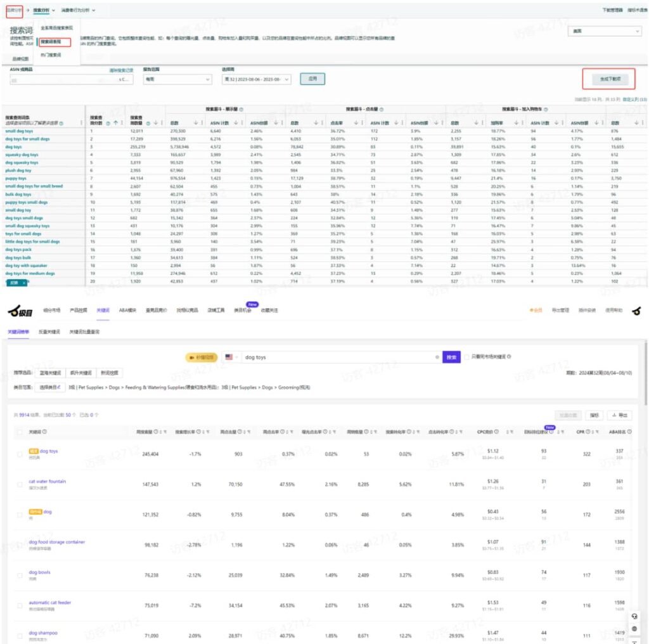The width and height of the screenshot is (649, 644).
Task: Click the 生成下载项 button
Action: tap(608, 79)
